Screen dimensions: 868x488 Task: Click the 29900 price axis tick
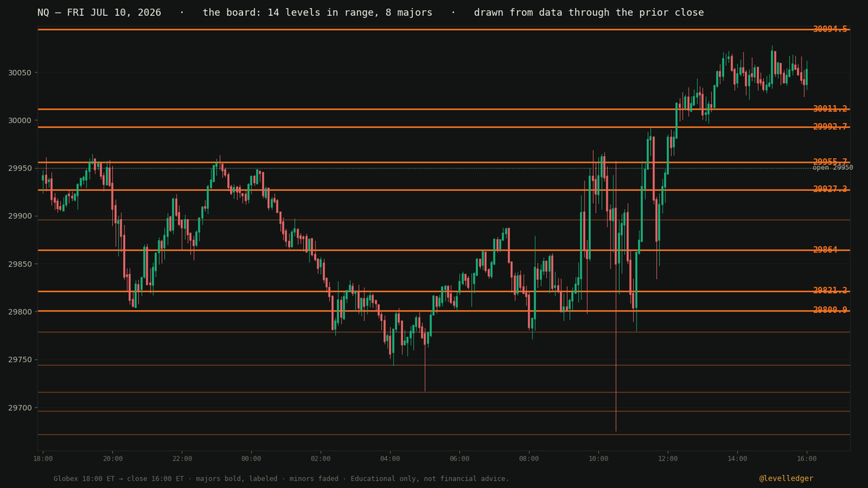tap(20, 216)
